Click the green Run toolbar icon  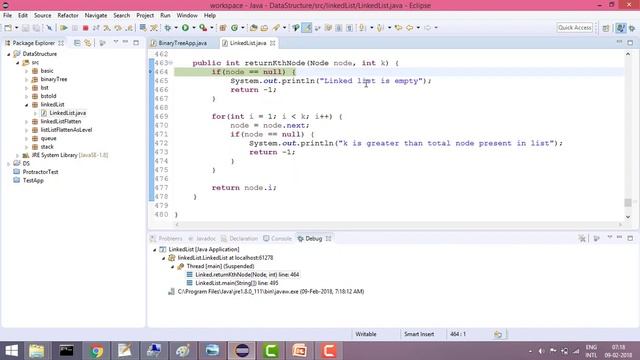pyautogui.click(x=185, y=28)
